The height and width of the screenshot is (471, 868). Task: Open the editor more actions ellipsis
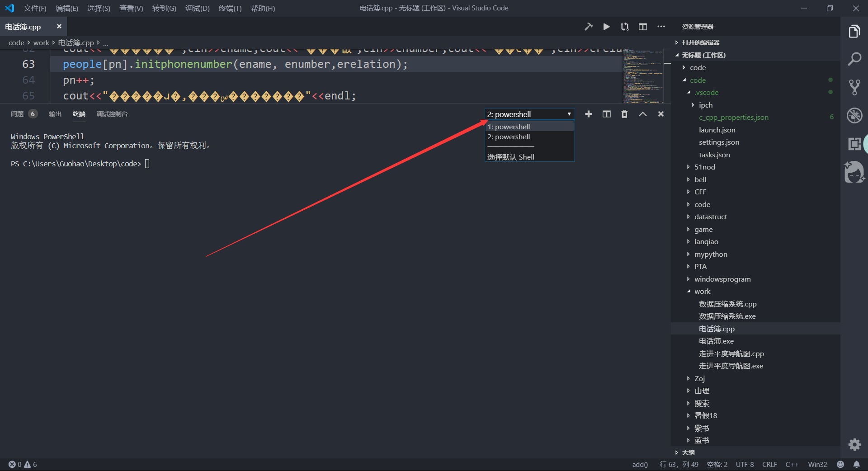coord(661,27)
